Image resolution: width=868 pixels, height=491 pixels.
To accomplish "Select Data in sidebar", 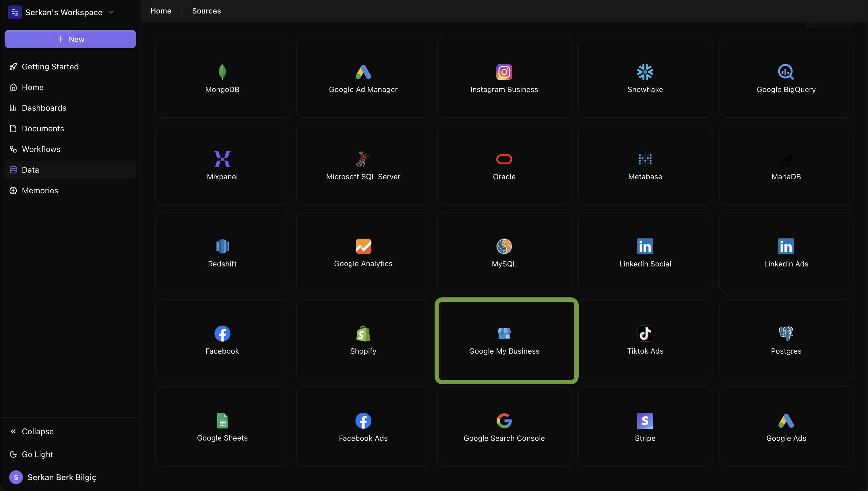I will pos(70,169).
